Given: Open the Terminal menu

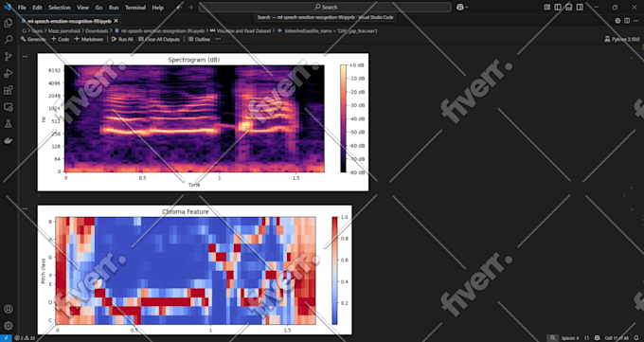Looking at the screenshot, I should [x=135, y=8].
